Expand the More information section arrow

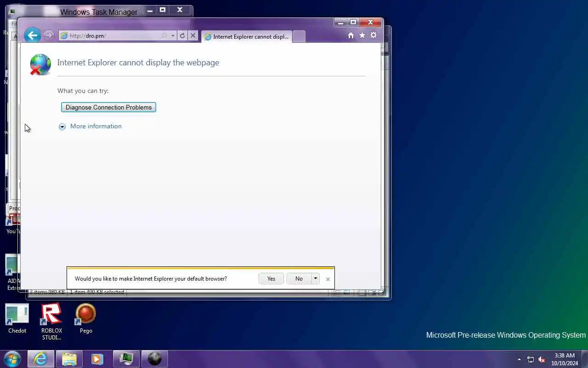pyautogui.click(x=62, y=126)
